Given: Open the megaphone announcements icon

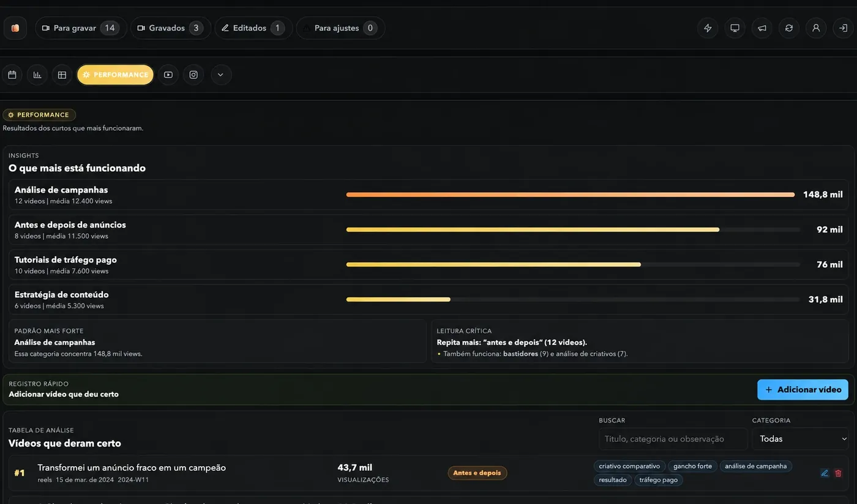Looking at the screenshot, I should pyautogui.click(x=762, y=28).
